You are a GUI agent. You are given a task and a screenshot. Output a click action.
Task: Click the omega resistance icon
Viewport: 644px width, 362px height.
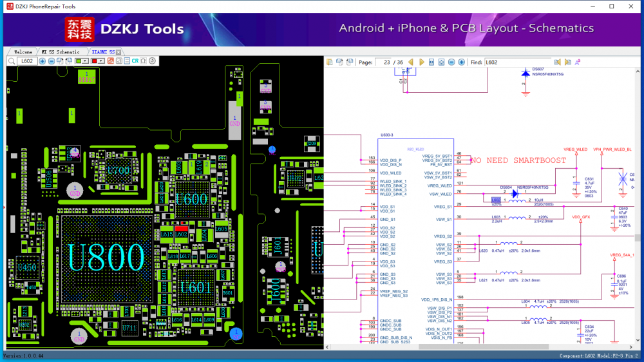[x=143, y=61]
